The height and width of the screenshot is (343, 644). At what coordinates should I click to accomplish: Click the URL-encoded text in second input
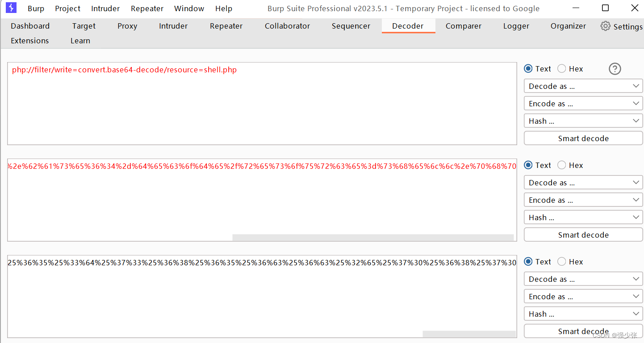pyautogui.click(x=262, y=166)
